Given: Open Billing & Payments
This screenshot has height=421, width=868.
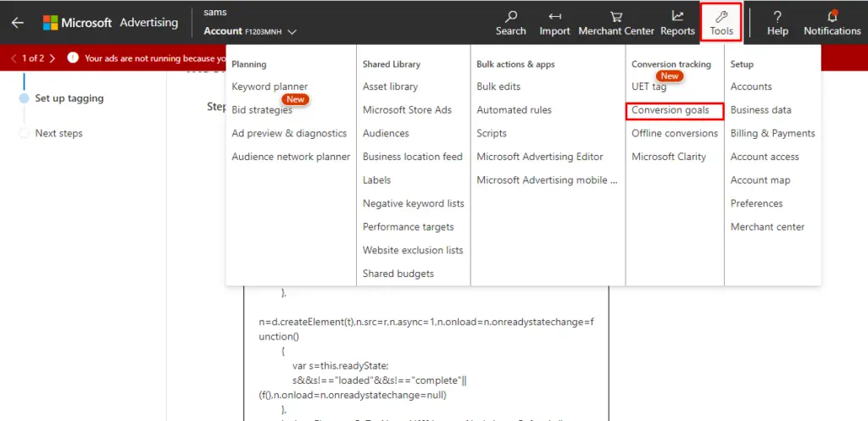Looking at the screenshot, I should [x=773, y=133].
